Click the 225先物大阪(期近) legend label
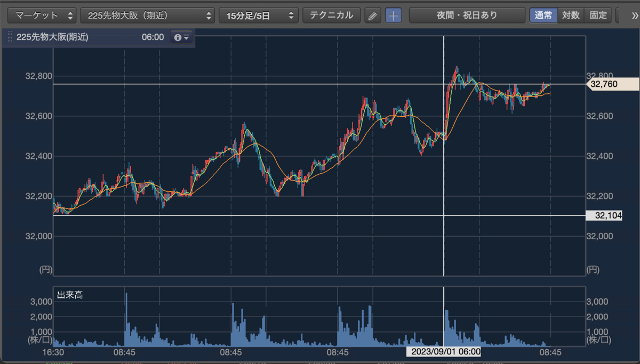This screenshot has width=640, height=364. [51, 37]
